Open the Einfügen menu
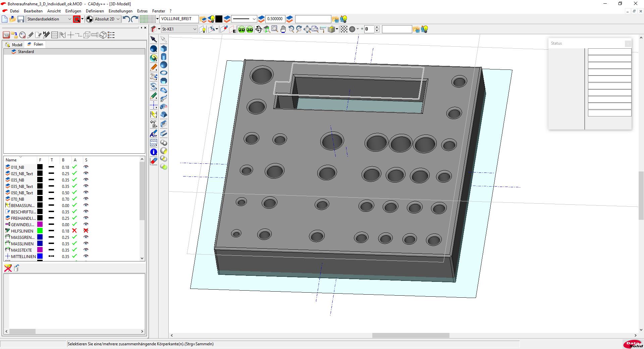Screen dimensions: 644x349 (x=73, y=11)
